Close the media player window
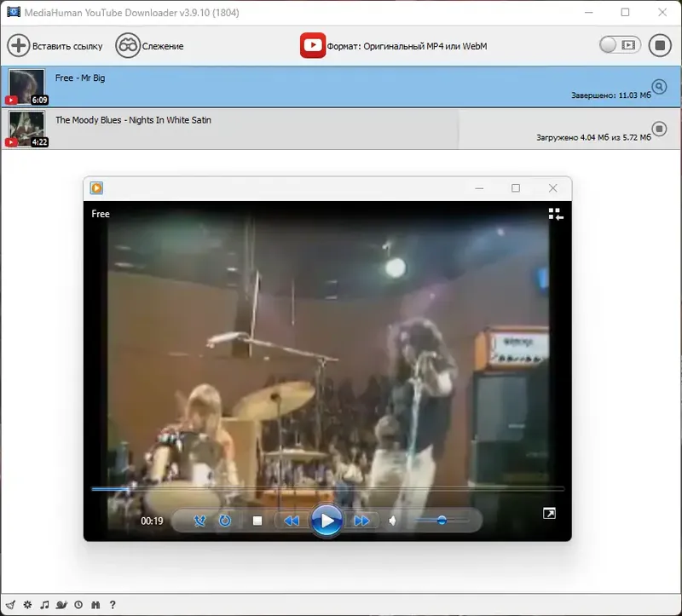 [552, 187]
